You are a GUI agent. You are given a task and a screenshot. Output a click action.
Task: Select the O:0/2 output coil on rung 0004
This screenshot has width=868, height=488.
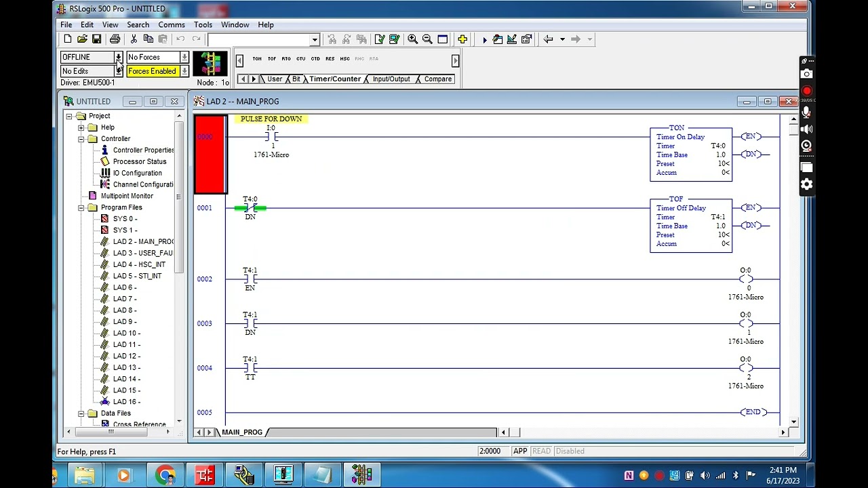pyautogui.click(x=746, y=369)
